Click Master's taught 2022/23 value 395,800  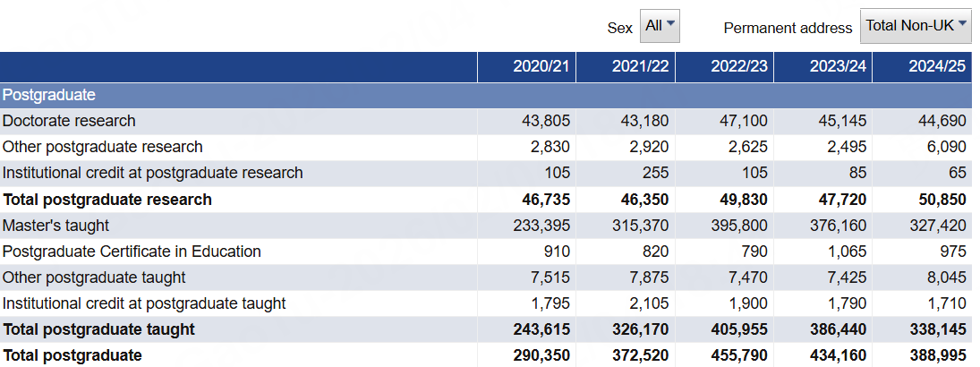(738, 226)
